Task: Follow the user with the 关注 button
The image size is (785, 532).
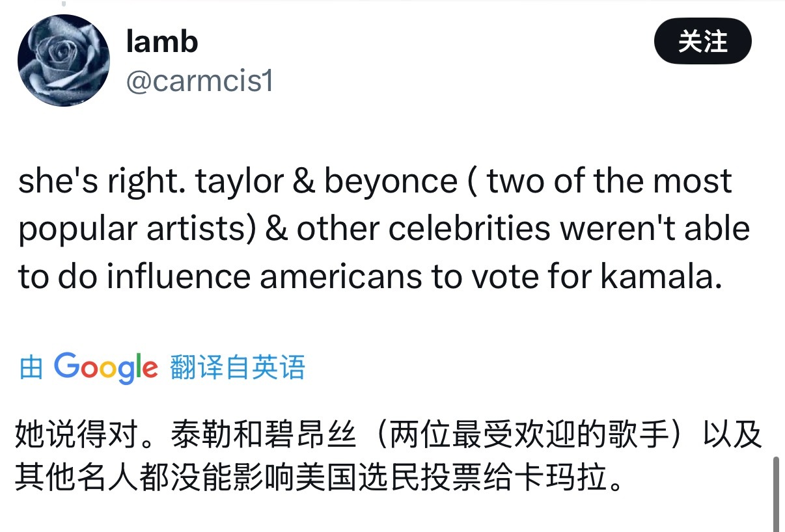Action: pos(702,42)
